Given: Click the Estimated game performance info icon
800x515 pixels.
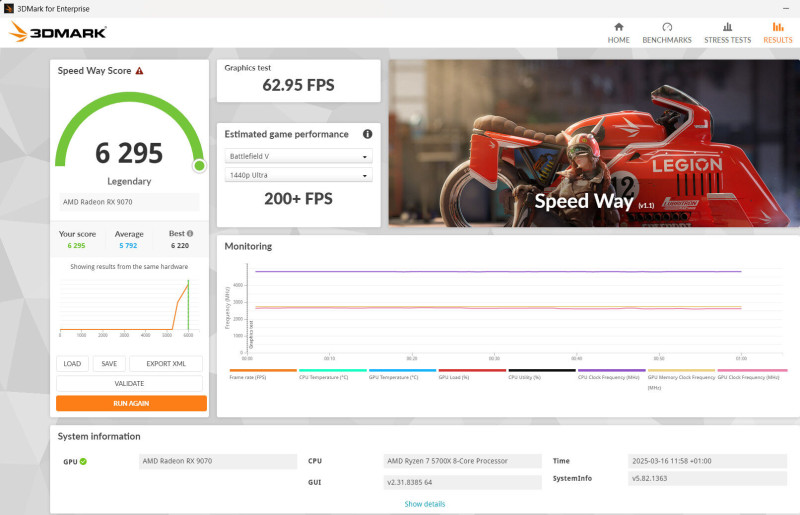Looking at the screenshot, I should (x=367, y=134).
